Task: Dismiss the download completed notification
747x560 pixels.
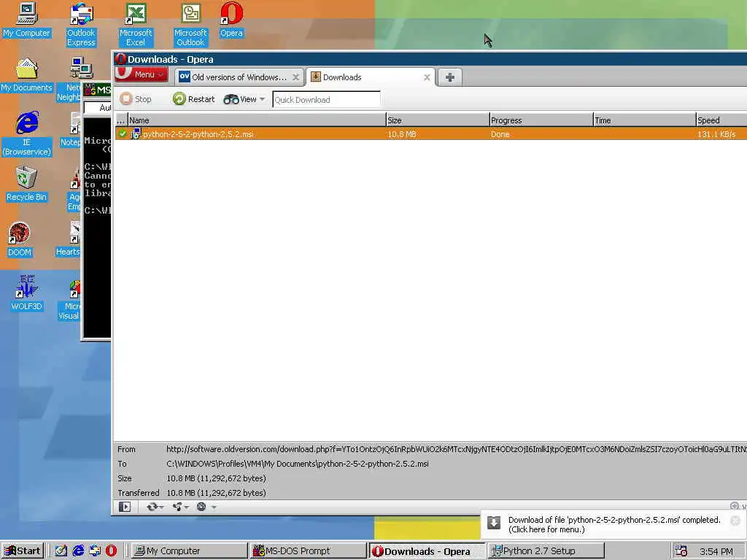Action: click(735, 521)
